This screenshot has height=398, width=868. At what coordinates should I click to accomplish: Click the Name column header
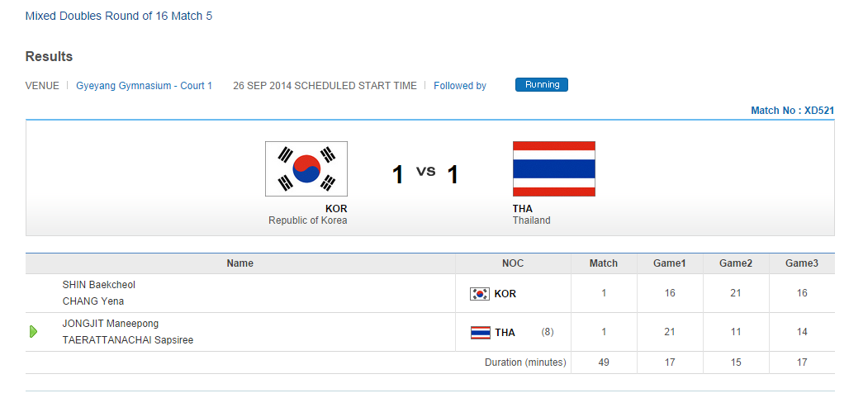point(240,263)
